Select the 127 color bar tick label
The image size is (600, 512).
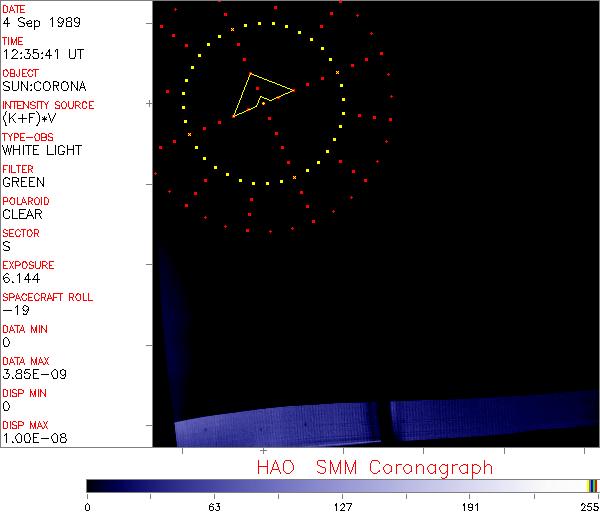(x=342, y=506)
